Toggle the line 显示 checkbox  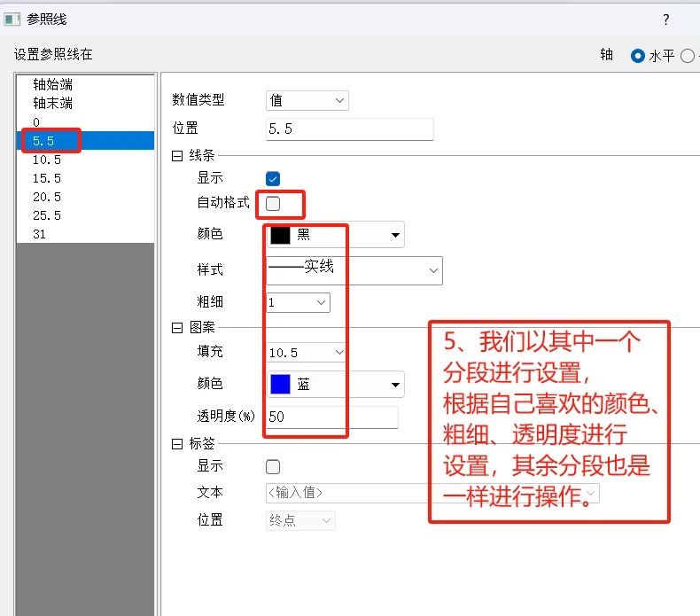pos(273,178)
